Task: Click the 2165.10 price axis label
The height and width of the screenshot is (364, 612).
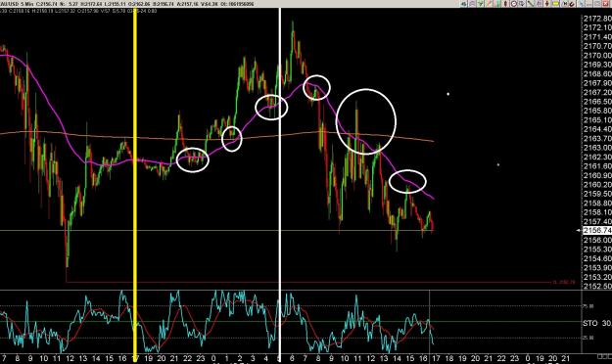Action: (x=597, y=119)
